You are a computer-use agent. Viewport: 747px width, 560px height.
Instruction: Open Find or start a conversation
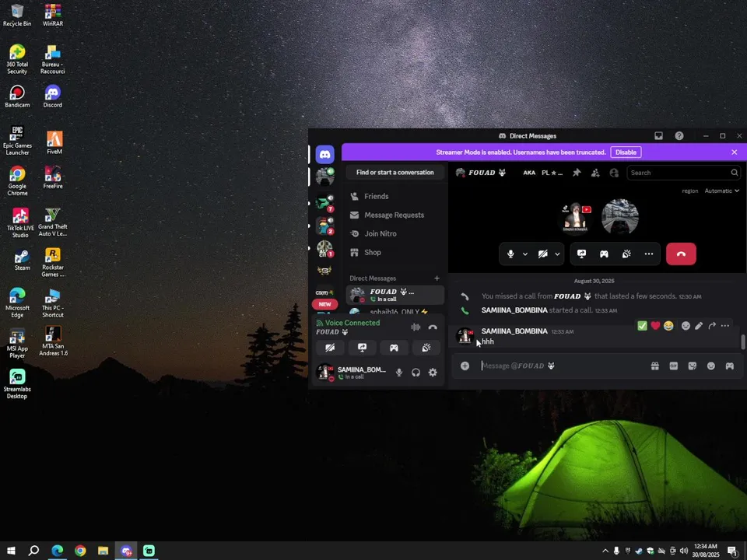395,172
